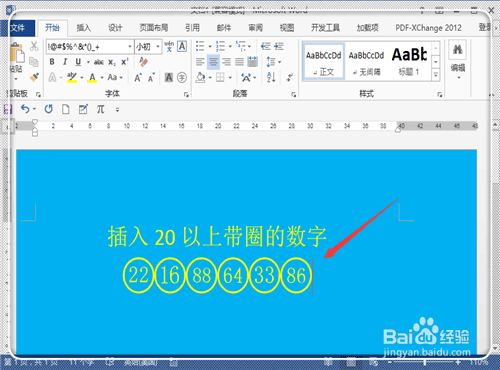
Task: Switch to 页面布局 tab
Action: point(153,28)
